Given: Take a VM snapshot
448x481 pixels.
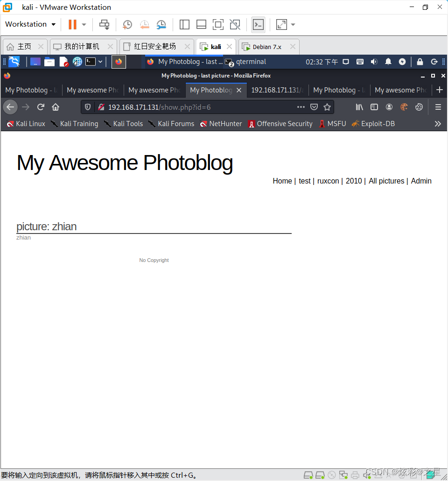Looking at the screenshot, I should coord(127,25).
